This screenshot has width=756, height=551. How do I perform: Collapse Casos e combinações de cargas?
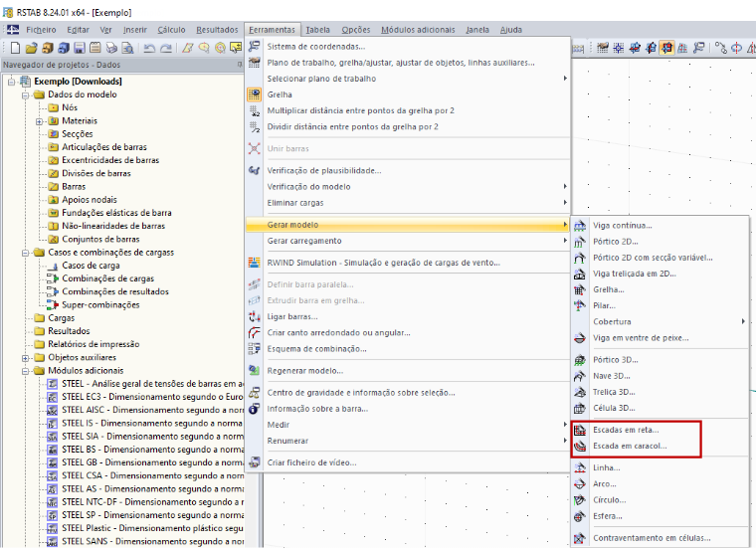click(x=26, y=253)
